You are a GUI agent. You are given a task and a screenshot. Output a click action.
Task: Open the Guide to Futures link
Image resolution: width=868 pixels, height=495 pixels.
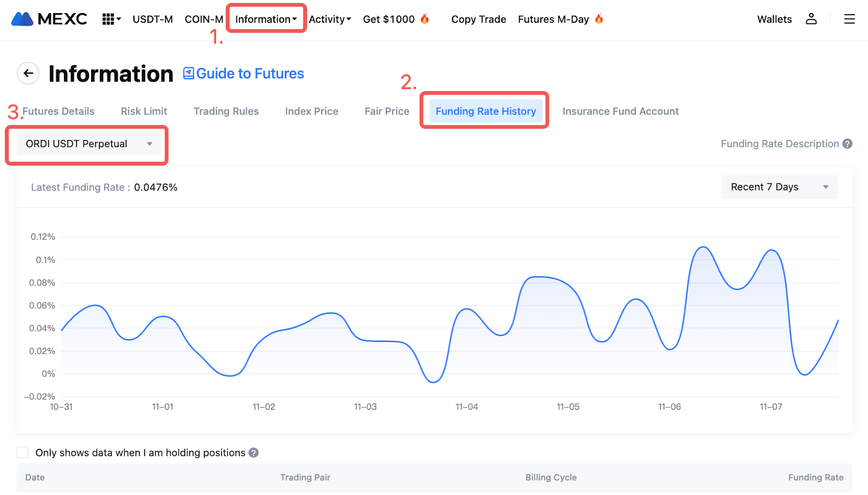tap(250, 73)
